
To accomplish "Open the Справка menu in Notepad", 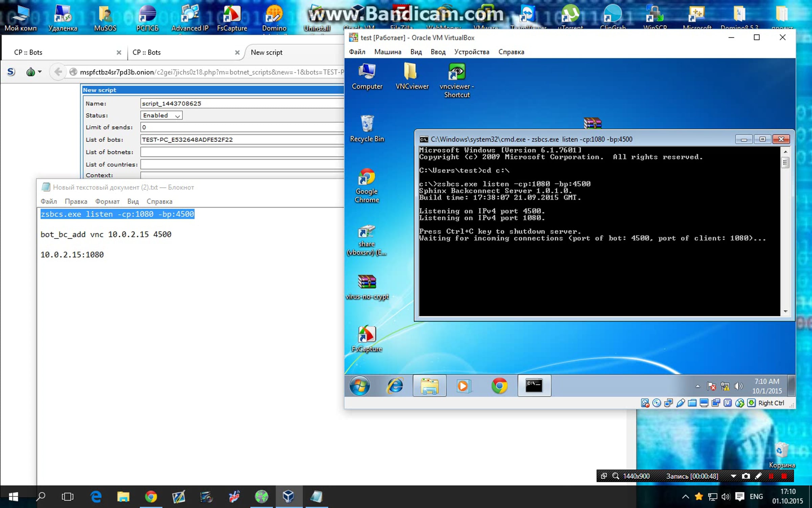I will coord(159,202).
